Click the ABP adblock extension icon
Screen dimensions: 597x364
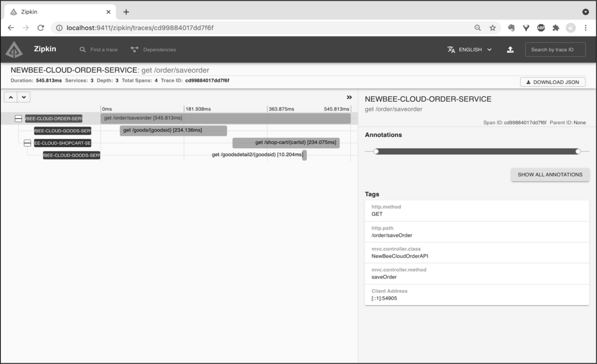[541, 28]
